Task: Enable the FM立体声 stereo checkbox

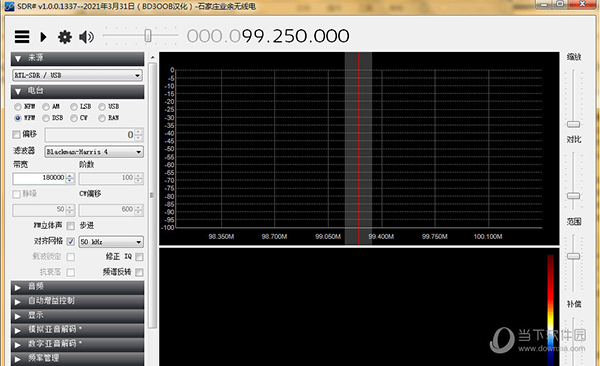Action: (x=71, y=226)
